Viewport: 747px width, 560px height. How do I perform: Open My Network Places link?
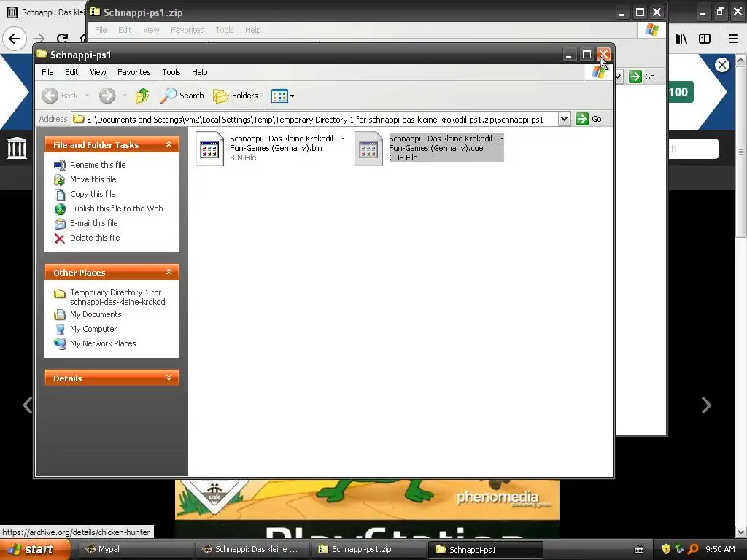pyautogui.click(x=103, y=343)
